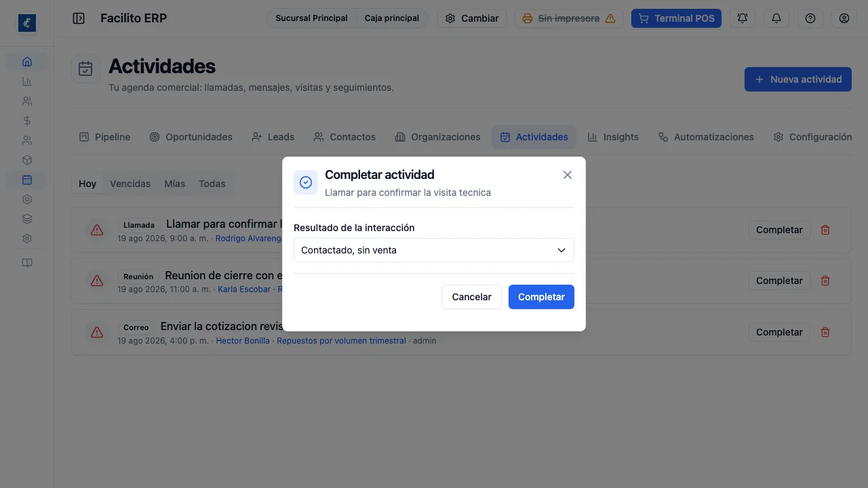This screenshot has height=488, width=868.
Task: Complete the 'Reunion de cierre' activity row
Action: pyautogui.click(x=779, y=281)
